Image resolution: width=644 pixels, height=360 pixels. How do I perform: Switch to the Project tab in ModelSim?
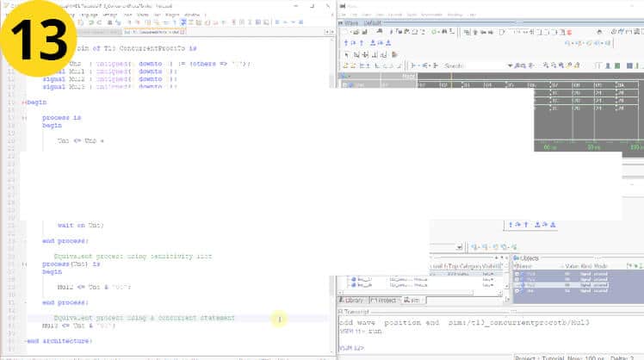point(383,301)
